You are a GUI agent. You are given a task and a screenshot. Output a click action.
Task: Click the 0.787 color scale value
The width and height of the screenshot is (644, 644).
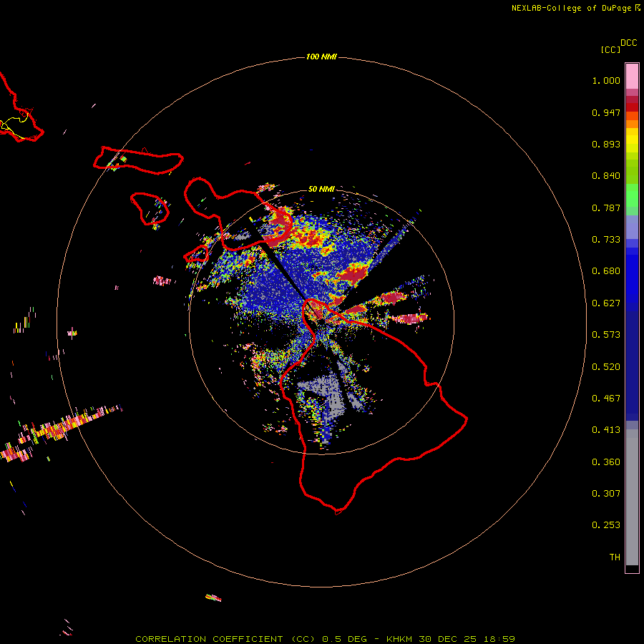[606, 208]
